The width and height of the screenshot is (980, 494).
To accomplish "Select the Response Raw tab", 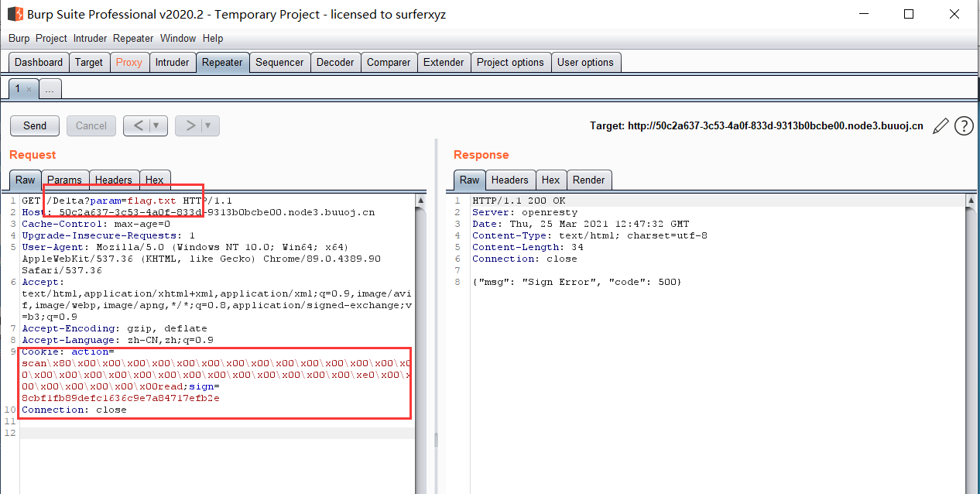I will tap(470, 180).
